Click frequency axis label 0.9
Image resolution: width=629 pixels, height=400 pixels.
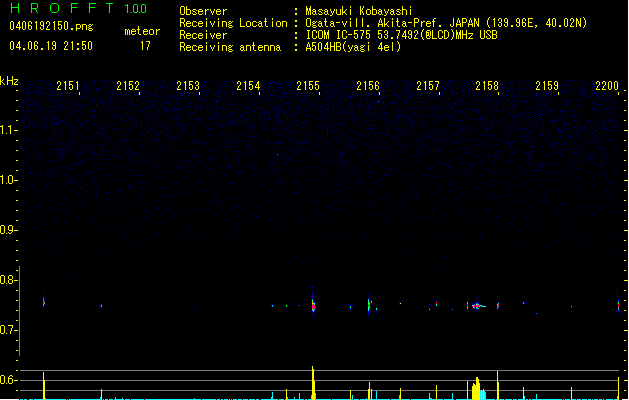tap(8, 230)
